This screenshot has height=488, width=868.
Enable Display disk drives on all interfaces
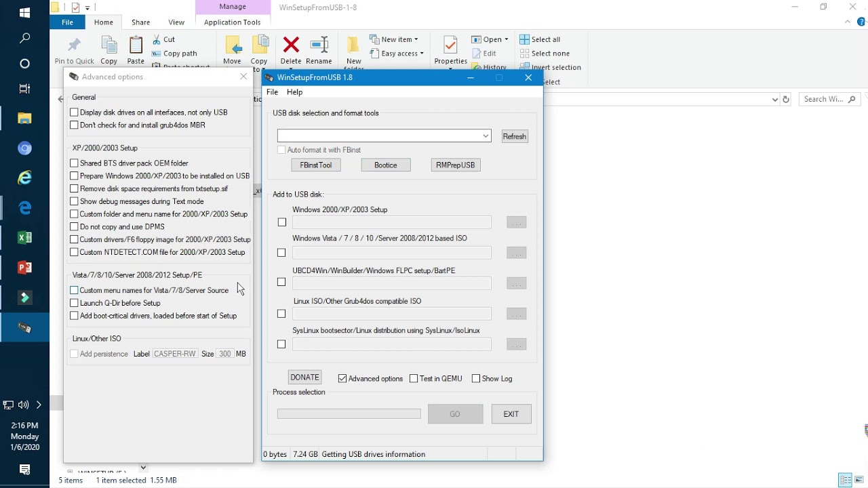point(75,113)
